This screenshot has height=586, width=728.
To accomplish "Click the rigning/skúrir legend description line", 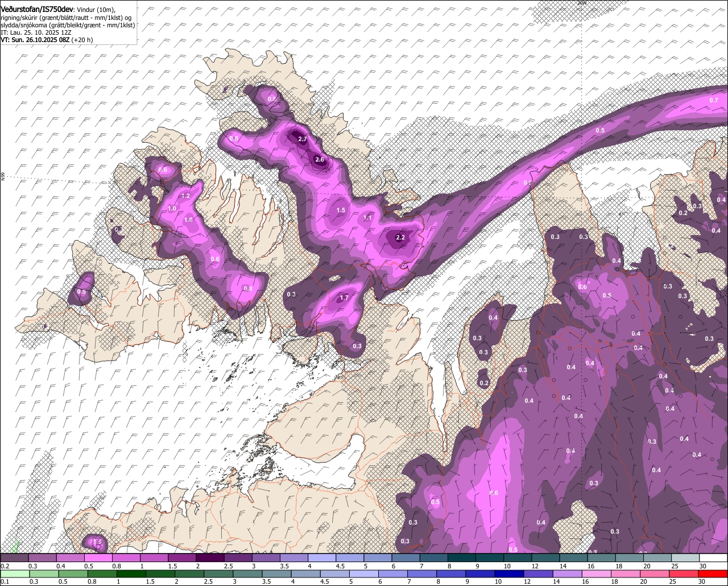I will (x=67, y=18).
